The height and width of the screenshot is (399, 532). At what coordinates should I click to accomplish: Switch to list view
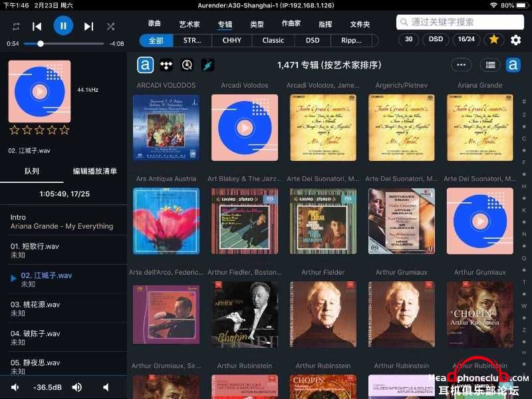pos(490,65)
